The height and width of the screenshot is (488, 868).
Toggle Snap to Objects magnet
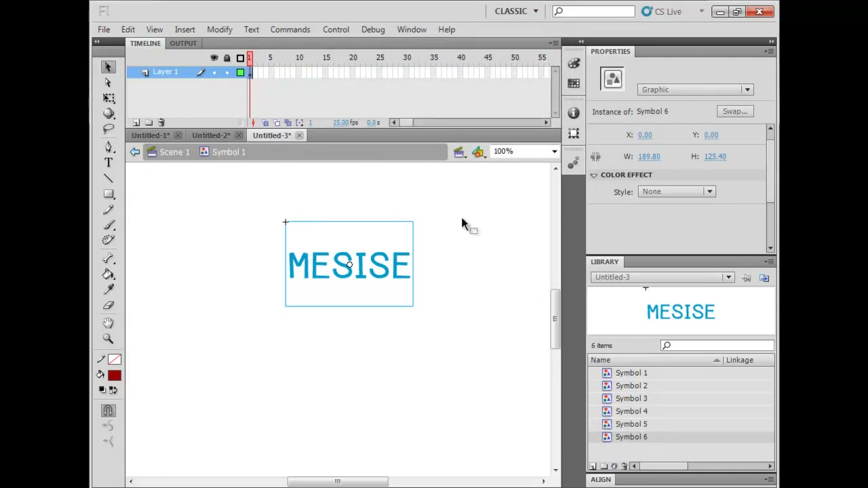[x=108, y=411]
